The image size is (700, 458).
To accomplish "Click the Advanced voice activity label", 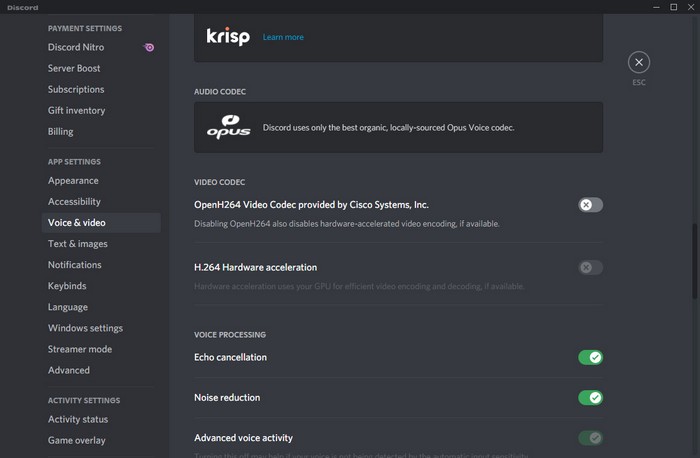I will pyautogui.click(x=243, y=438).
